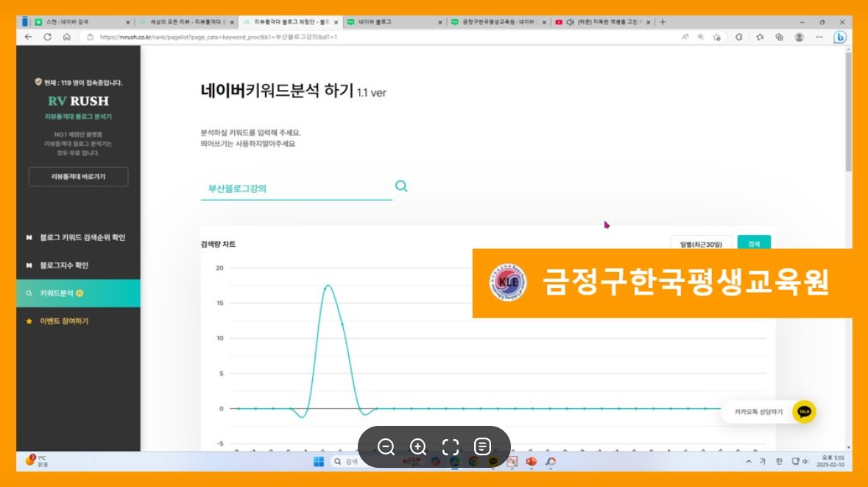Toggle the 한 Korean IME indicator
The image size is (868, 487).
click(779, 461)
